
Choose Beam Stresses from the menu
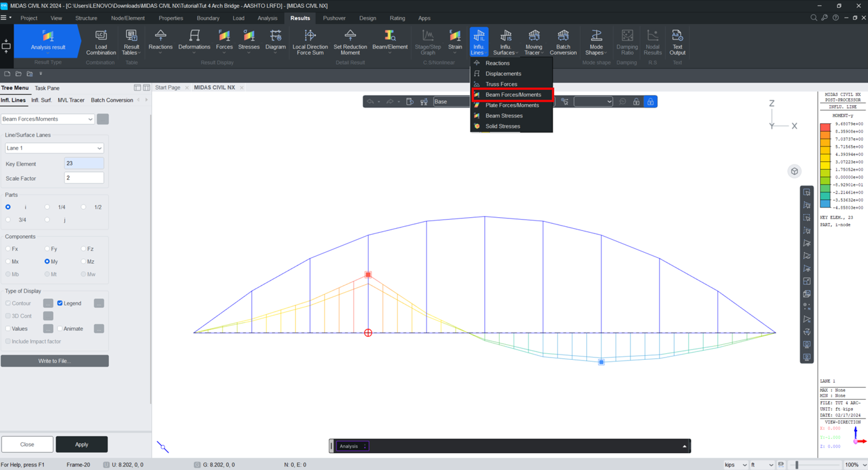click(512, 116)
